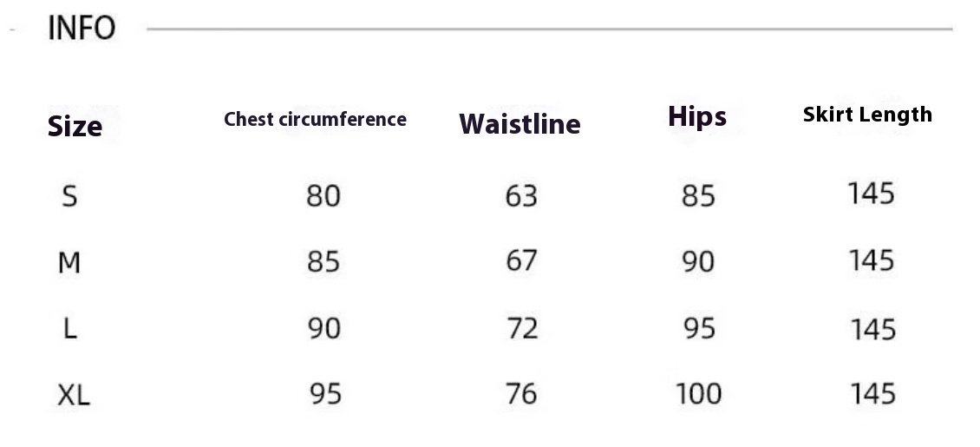Click the Chest circumference header
Image resolution: width=980 pixels, height=447 pixels.
(315, 119)
